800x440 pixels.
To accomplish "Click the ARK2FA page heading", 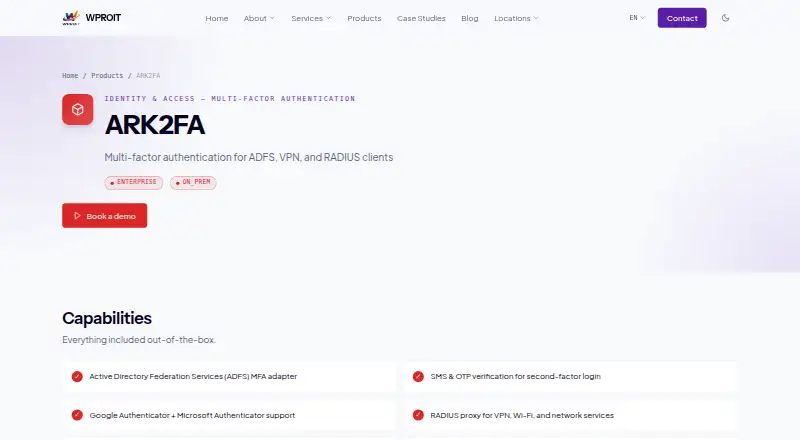I will coord(155,125).
